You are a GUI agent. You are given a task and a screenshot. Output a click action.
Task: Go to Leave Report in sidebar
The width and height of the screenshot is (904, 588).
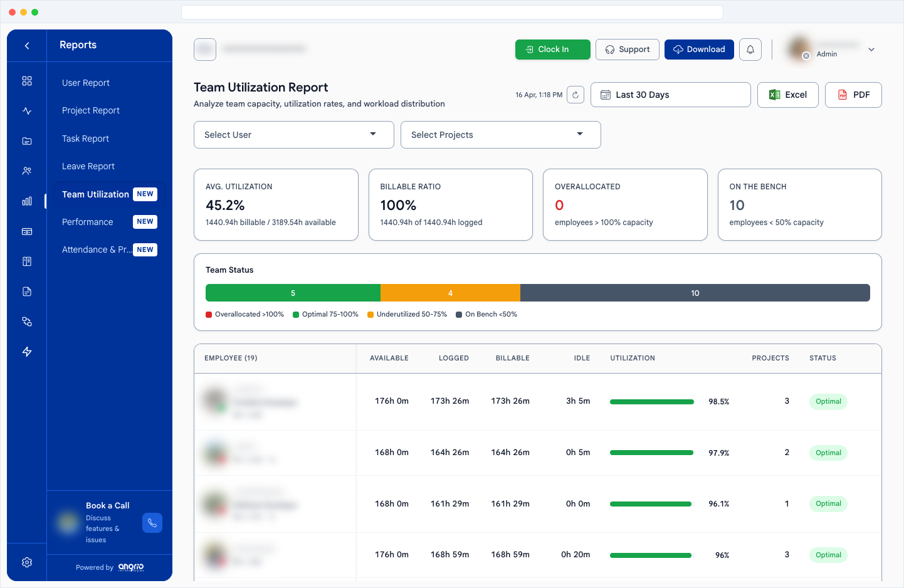click(x=88, y=166)
